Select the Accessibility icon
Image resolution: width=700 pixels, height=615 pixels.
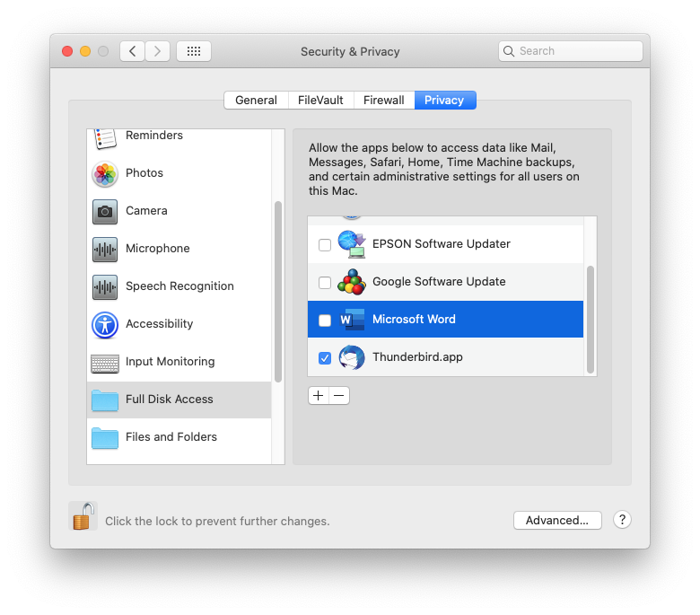point(105,325)
